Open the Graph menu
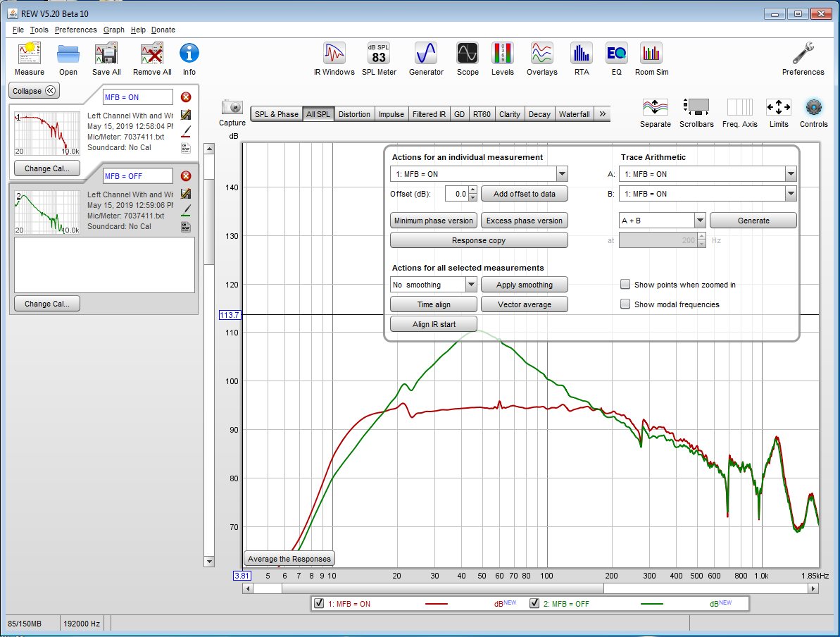Viewport: 840px width, 637px height. (x=113, y=30)
